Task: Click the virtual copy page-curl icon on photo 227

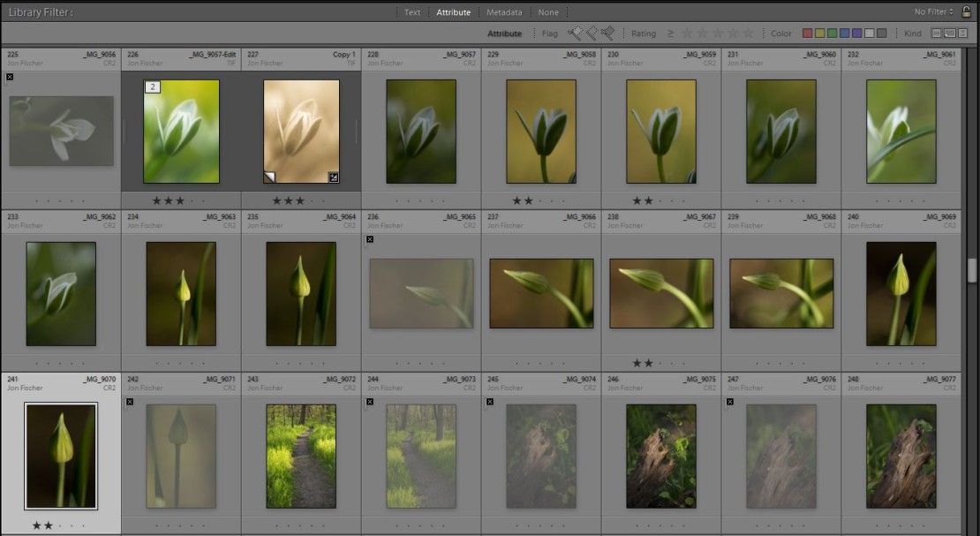Action: point(269,177)
